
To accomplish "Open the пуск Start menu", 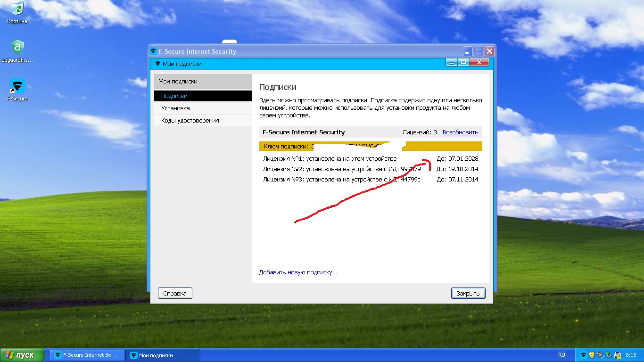I will click(22, 355).
